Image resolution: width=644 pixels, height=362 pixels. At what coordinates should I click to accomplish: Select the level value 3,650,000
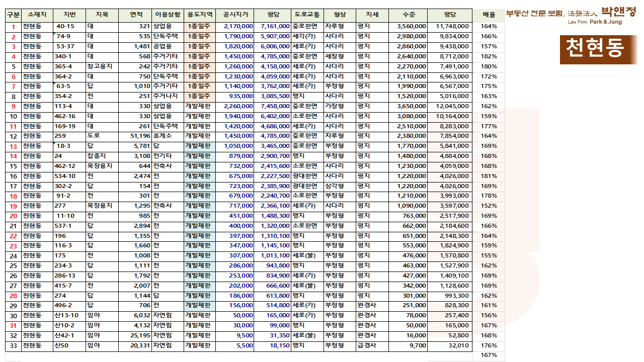coord(408,106)
